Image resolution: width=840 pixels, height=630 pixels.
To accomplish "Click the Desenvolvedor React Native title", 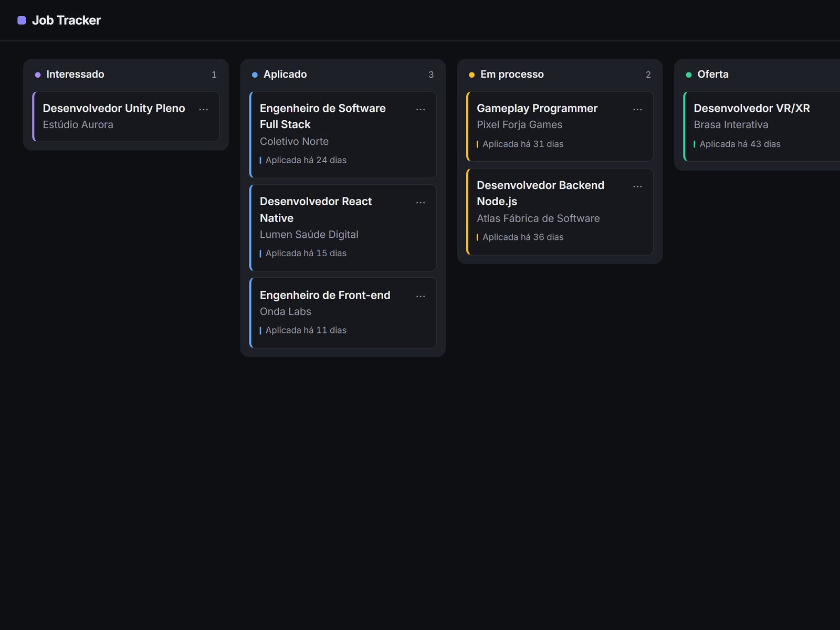I will [316, 209].
